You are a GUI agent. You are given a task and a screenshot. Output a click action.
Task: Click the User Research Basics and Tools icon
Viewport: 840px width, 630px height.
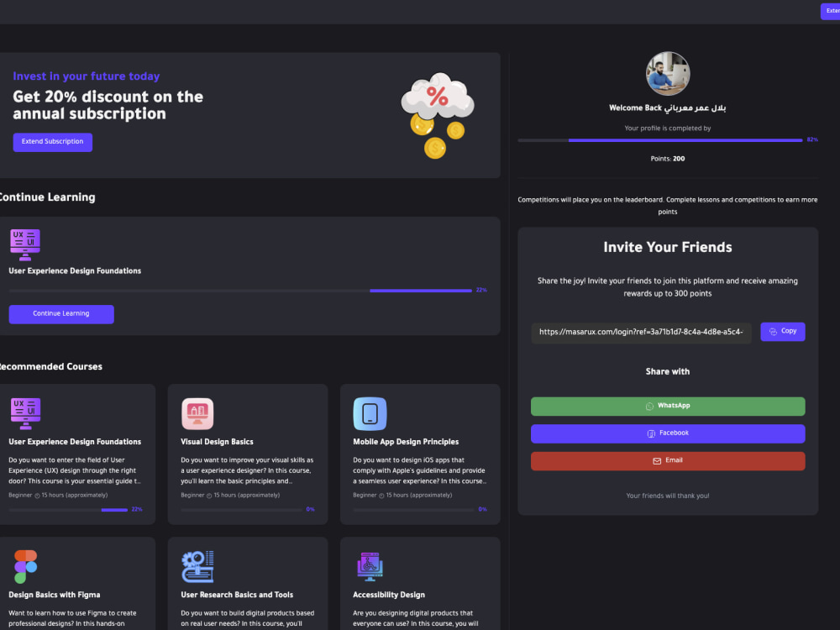tap(197, 566)
